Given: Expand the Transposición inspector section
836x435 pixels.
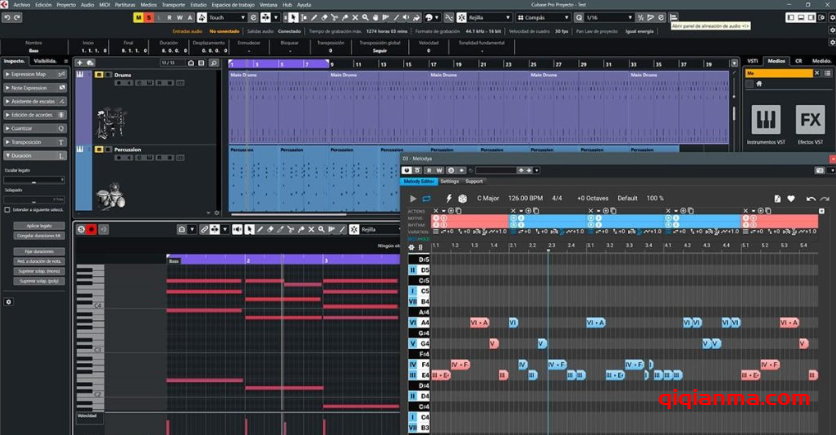Looking at the screenshot, I should pos(35,142).
